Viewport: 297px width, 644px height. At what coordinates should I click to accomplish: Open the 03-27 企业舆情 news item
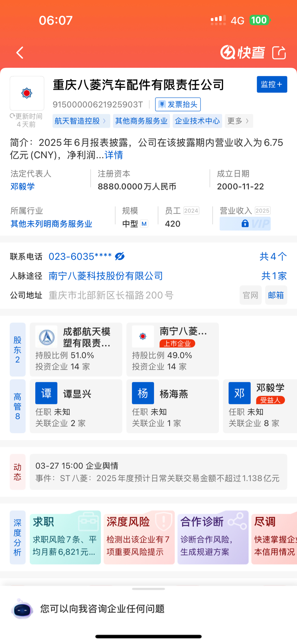pyautogui.click(x=159, y=472)
